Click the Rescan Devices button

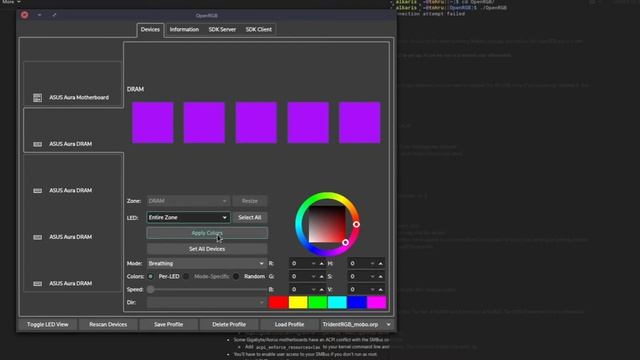[108, 324]
